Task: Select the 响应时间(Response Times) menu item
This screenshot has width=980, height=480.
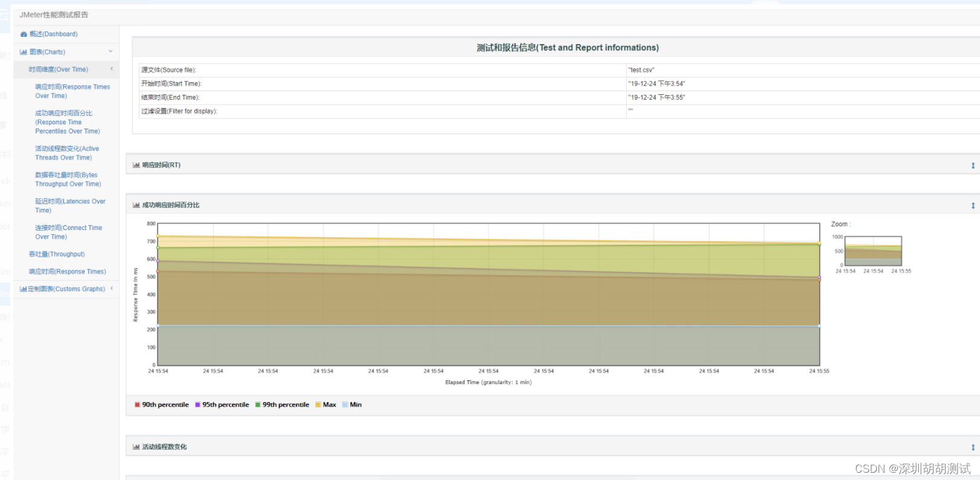Action: (68, 272)
